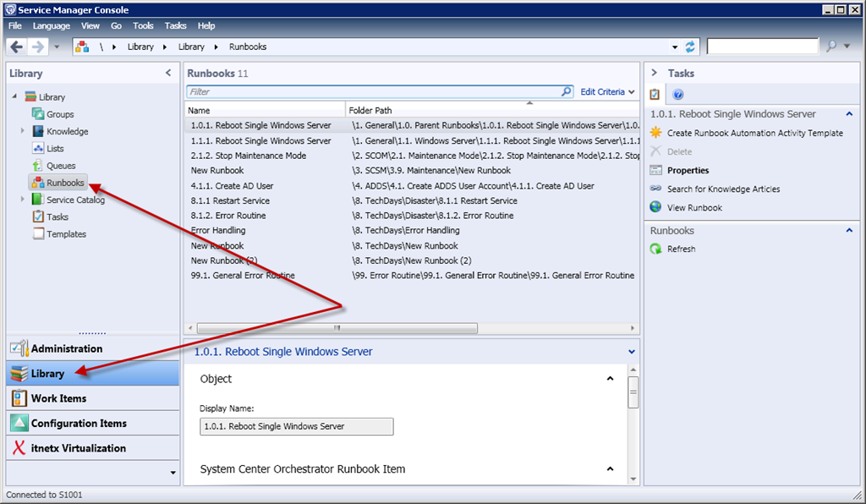
Task: Expand the Service Catalog tree node
Action: pyautogui.click(x=23, y=200)
